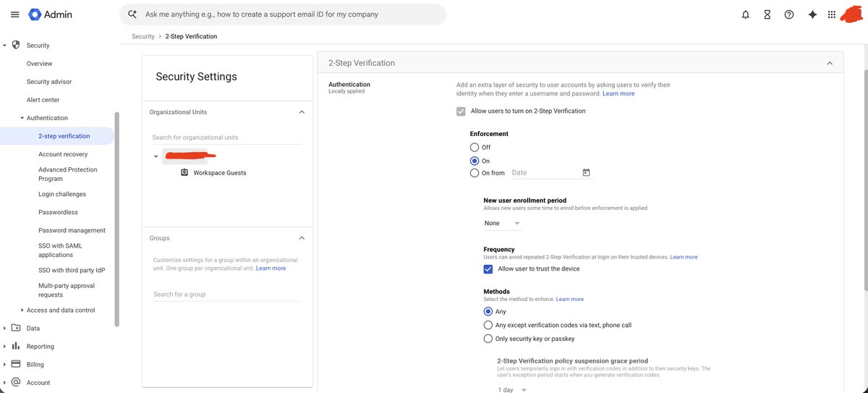Open Overview in the sidebar
868x393 pixels.
[40, 64]
